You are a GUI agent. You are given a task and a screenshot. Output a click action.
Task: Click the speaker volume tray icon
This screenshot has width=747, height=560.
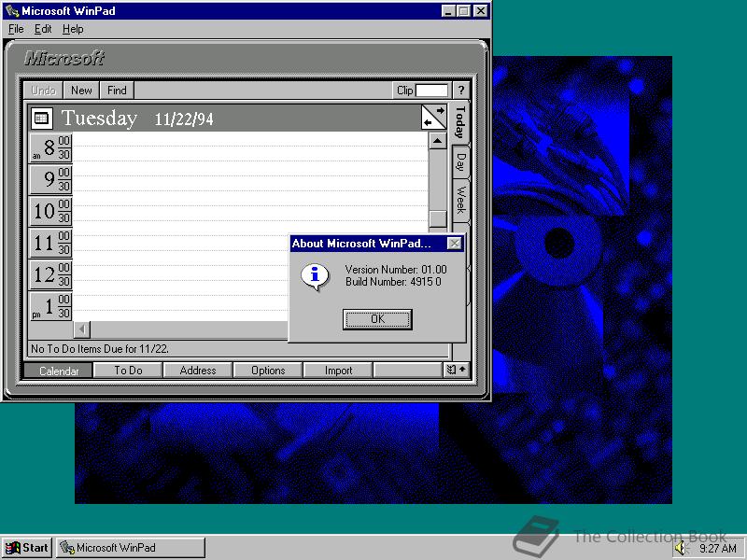point(682,549)
